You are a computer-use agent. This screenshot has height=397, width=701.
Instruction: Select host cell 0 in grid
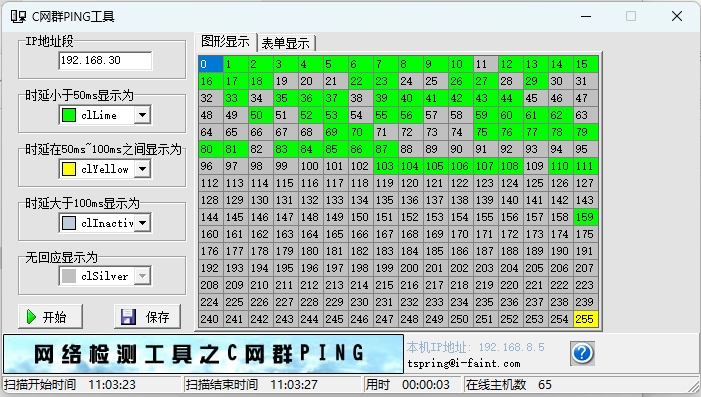(211, 64)
